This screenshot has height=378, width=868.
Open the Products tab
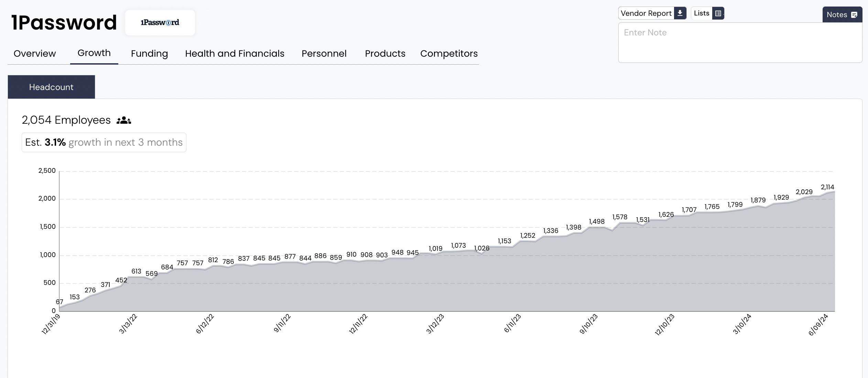click(x=385, y=54)
